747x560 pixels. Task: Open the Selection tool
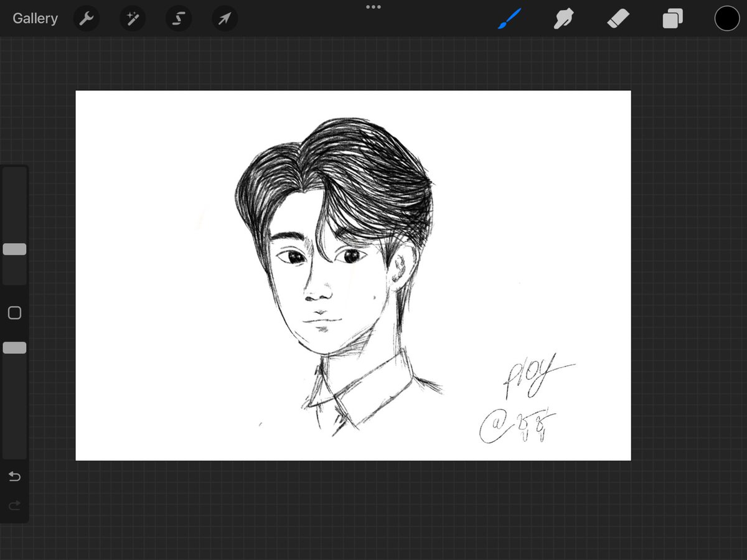(x=178, y=19)
